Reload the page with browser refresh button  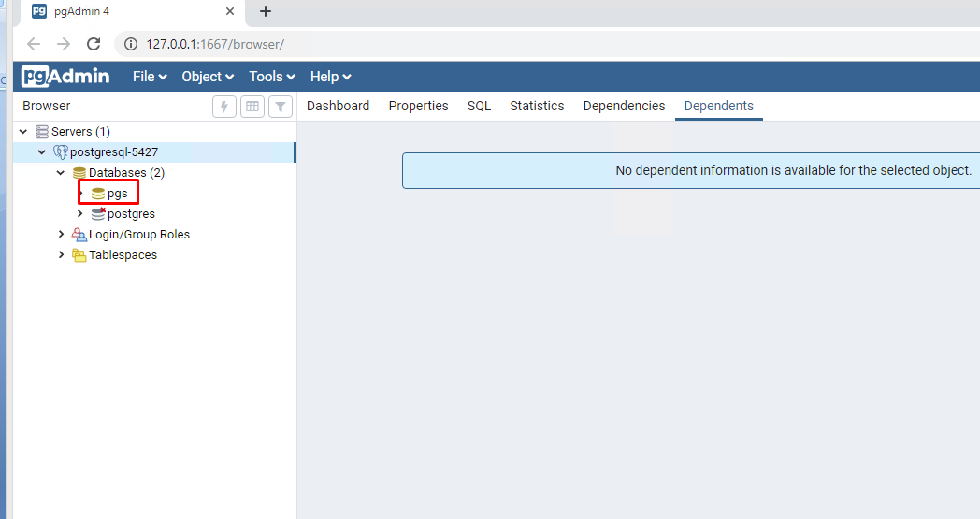(94, 44)
